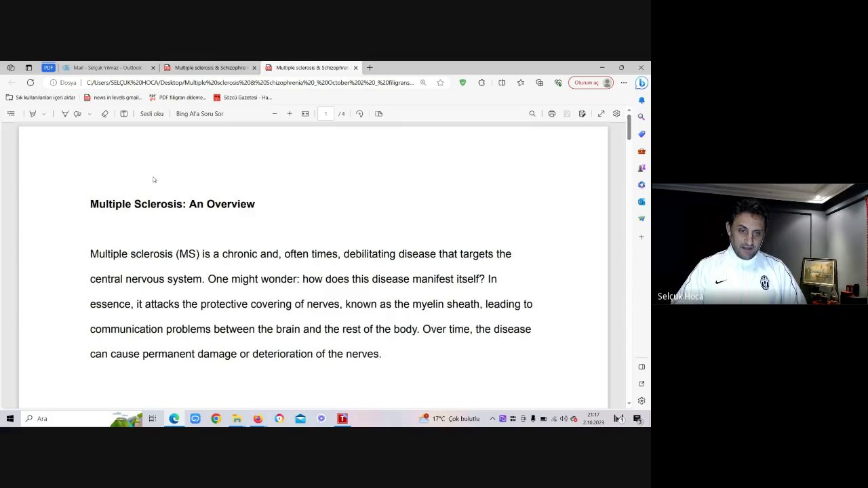The width and height of the screenshot is (868, 488).
Task: Open sidebar settings gear at bottom
Action: [642, 401]
